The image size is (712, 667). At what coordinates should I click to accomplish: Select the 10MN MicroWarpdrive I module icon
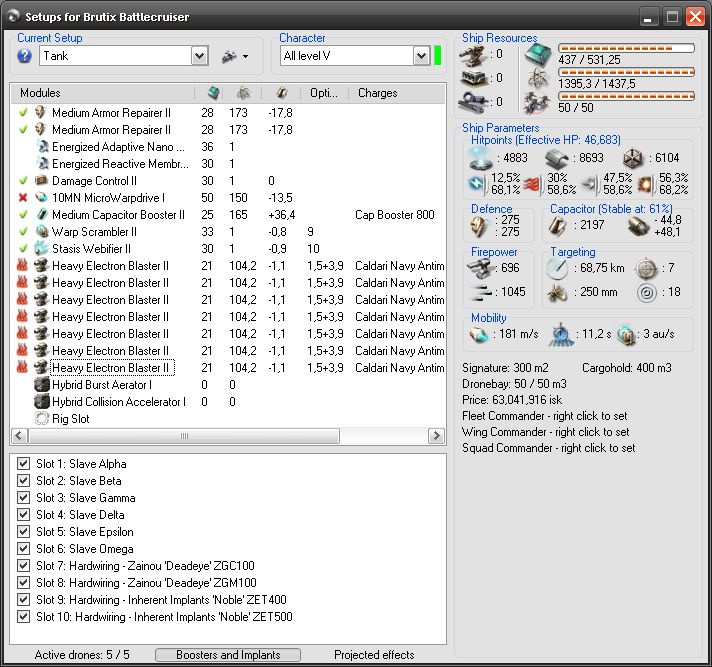click(x=41, y=198)
